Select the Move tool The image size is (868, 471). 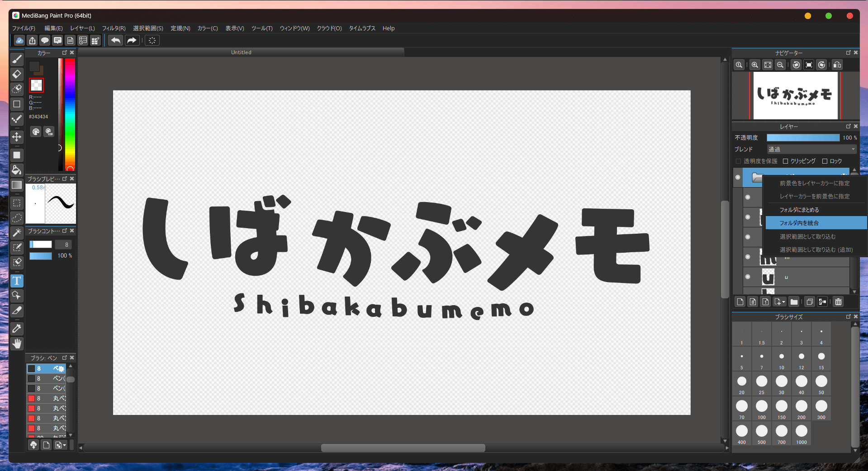tap(17, 137)
